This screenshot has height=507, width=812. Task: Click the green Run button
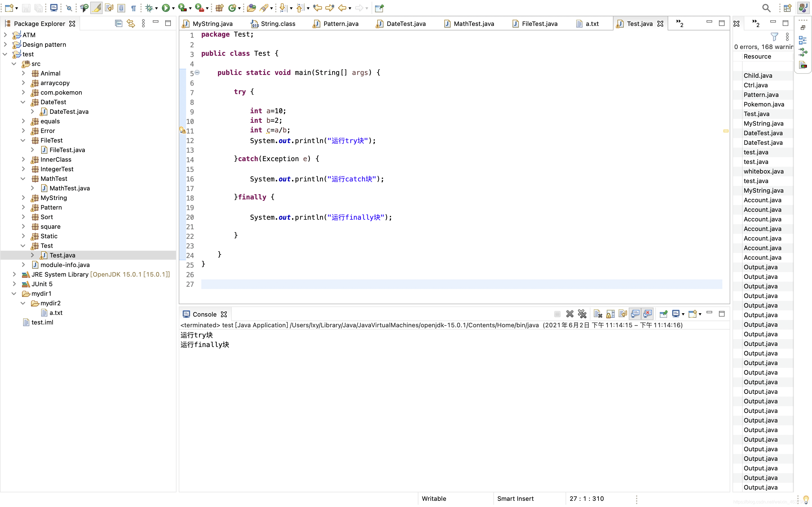click(x=166, y=8)
